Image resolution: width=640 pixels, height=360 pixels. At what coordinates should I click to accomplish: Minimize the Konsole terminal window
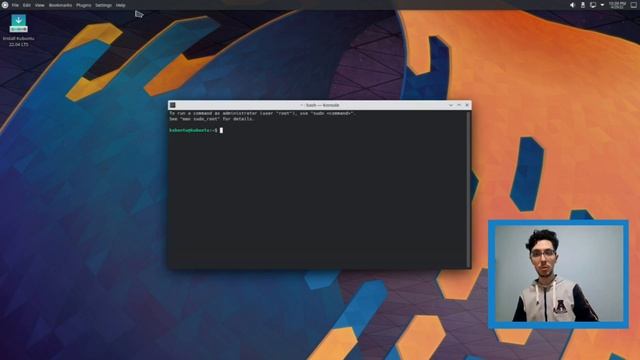click(x=451, y=105)
